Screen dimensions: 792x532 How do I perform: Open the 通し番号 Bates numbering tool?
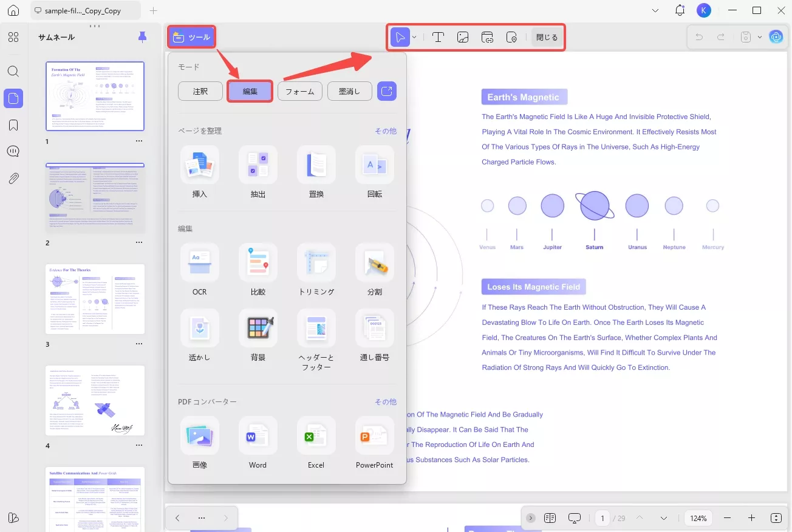click(375, 335)
